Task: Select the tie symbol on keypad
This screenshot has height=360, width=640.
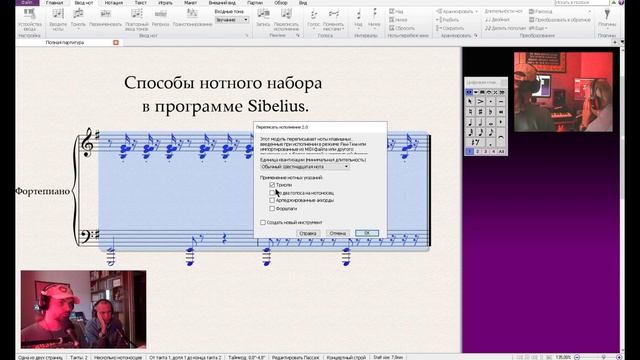Action: (501, 139)
